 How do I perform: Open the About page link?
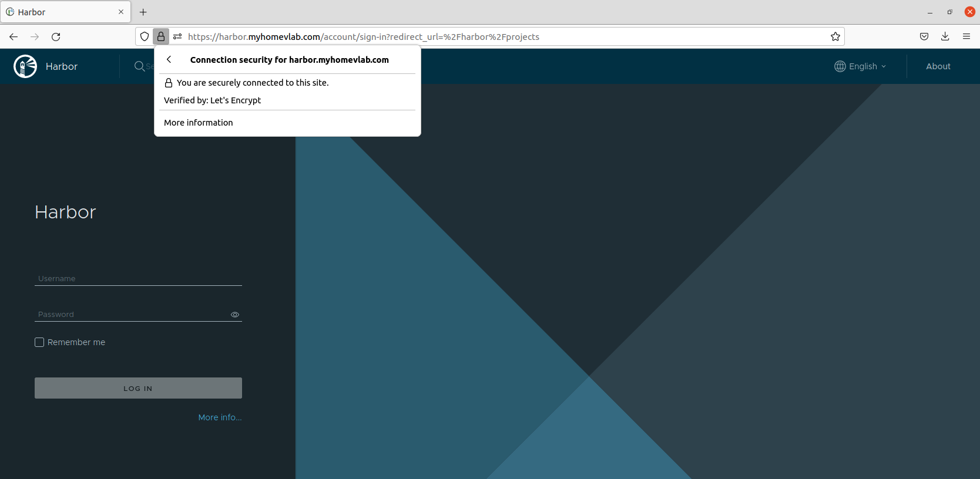coord(938,66)
